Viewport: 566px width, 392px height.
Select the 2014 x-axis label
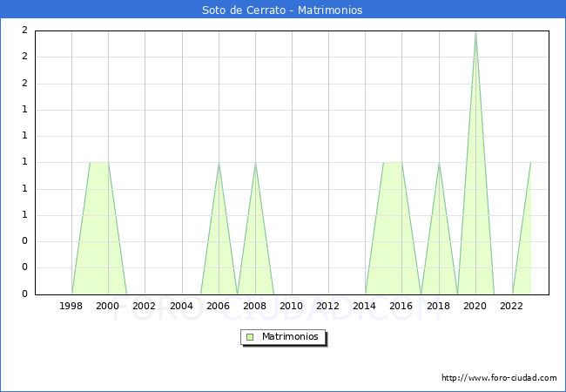coord(365,306)
